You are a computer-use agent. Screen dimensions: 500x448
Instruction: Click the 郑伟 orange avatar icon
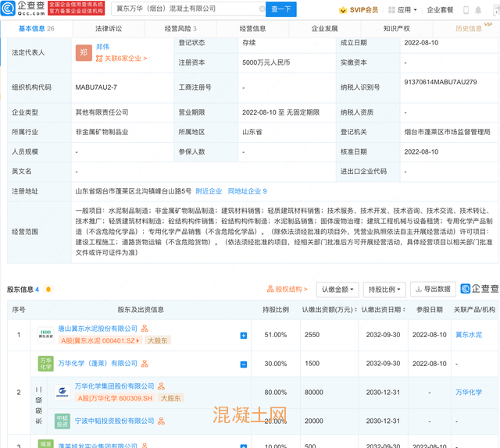(83, 52)
